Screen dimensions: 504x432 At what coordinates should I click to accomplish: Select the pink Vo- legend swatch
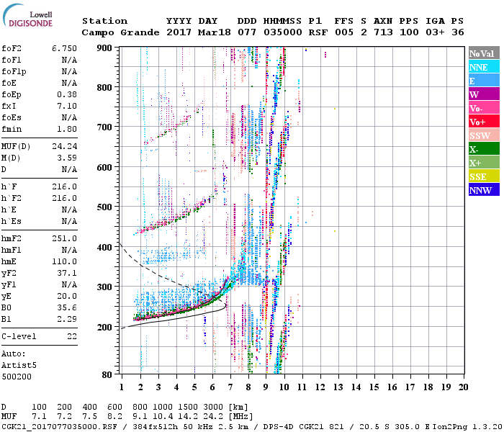click(x=483, y=108)
